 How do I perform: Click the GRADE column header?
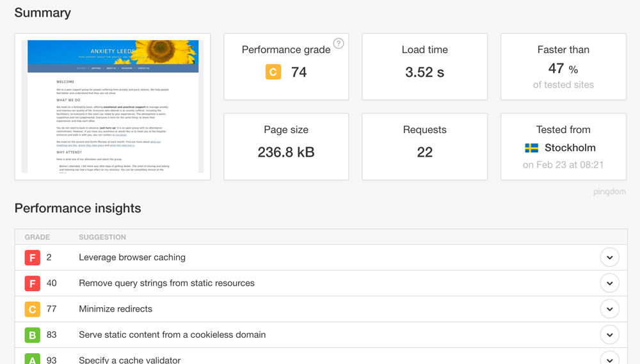(37, 237)
